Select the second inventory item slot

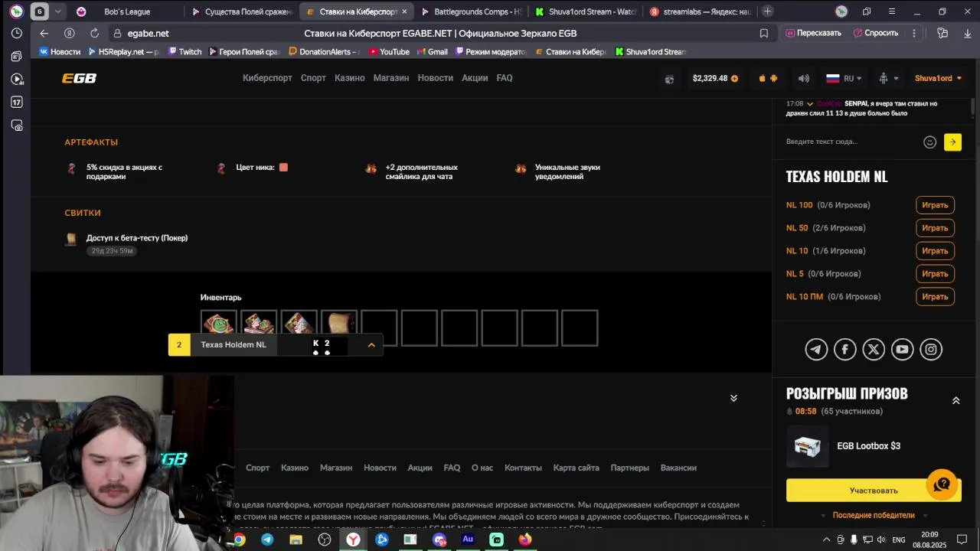(259, 322)
